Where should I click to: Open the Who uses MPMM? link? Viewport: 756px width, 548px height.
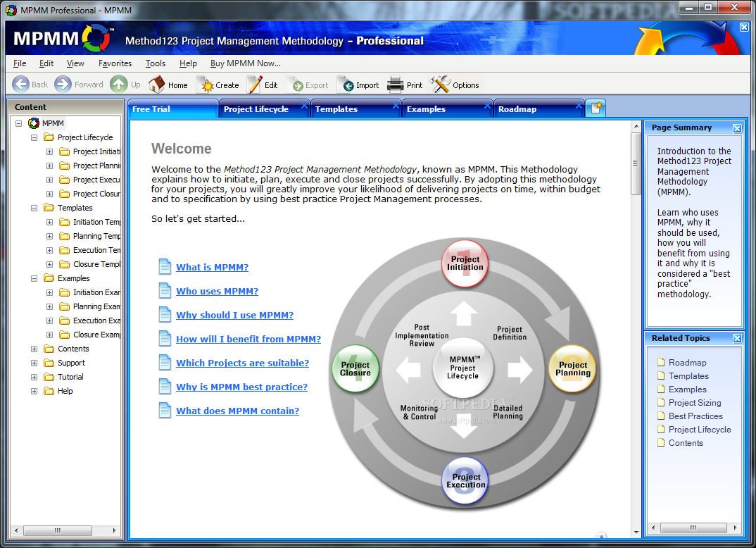click(x=217, y=291)
